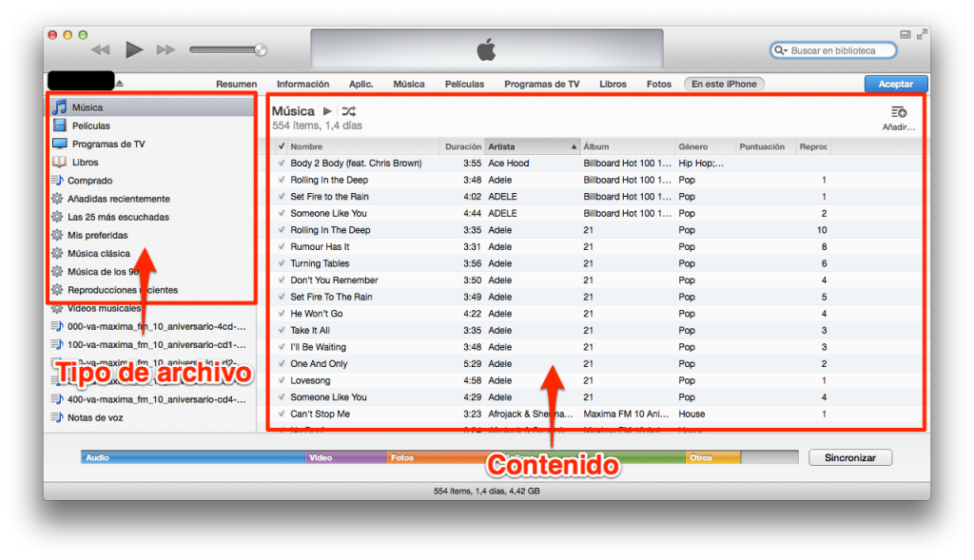
Task: Click the full screen arrows icon
Action: 922,35
